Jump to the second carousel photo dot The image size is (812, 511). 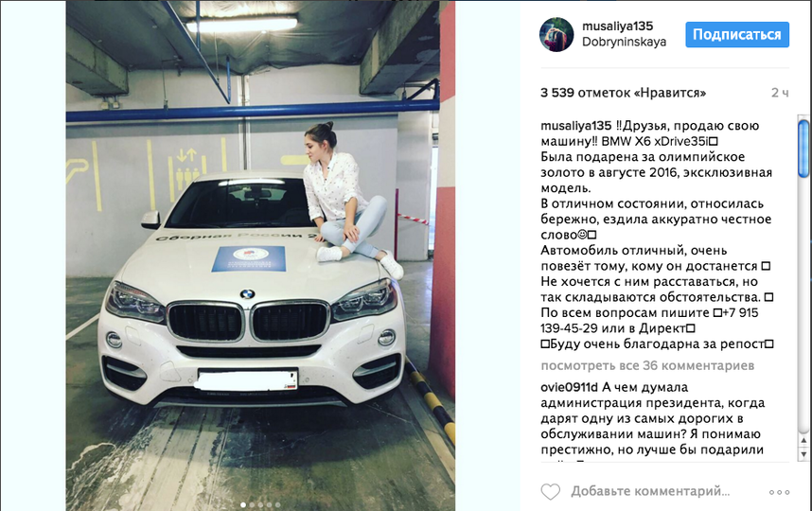pos(252,504)
